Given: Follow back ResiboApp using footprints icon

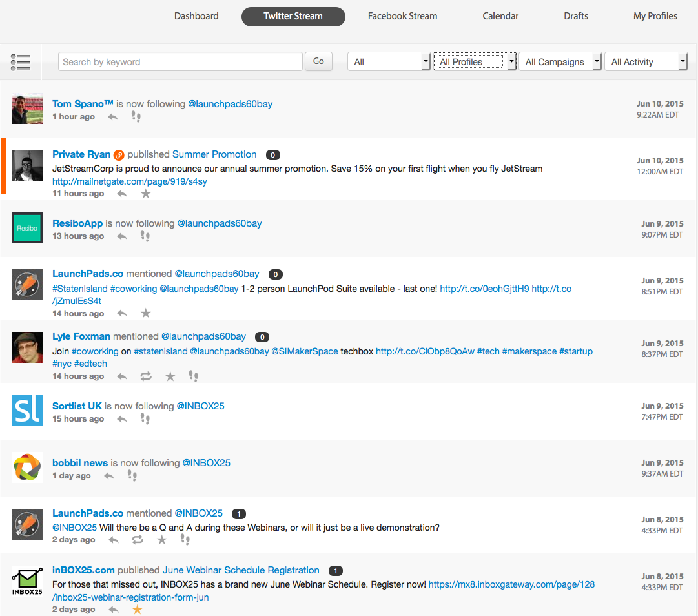Looking at the screenshot, I should (x=145, y=236).
